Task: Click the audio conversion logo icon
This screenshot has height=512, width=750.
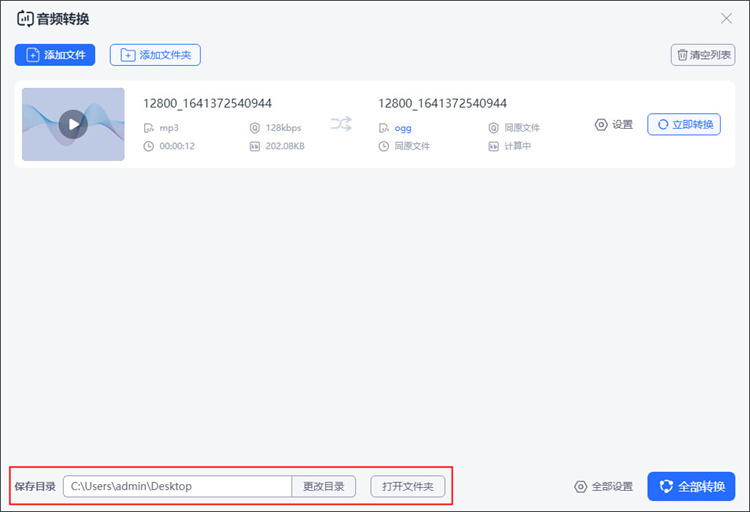Action: 25,19
